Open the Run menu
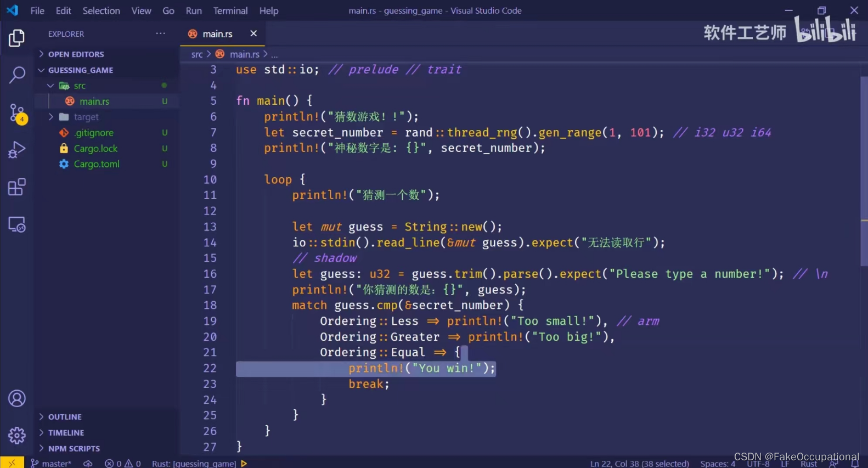Screen dimensions: 868x468 click(194, 10)
